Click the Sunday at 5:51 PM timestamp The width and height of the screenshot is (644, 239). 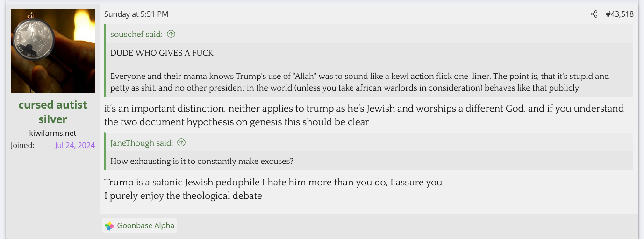[136, 14]
